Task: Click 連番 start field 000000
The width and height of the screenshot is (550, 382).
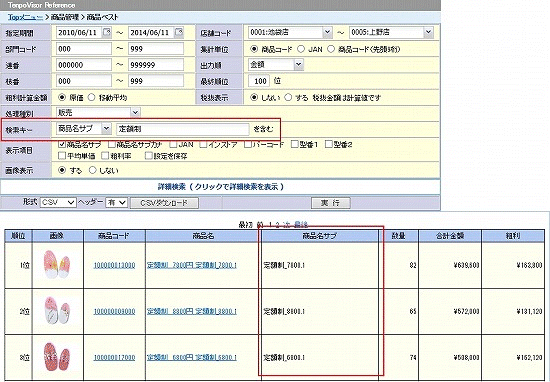Action: [84, 65]
